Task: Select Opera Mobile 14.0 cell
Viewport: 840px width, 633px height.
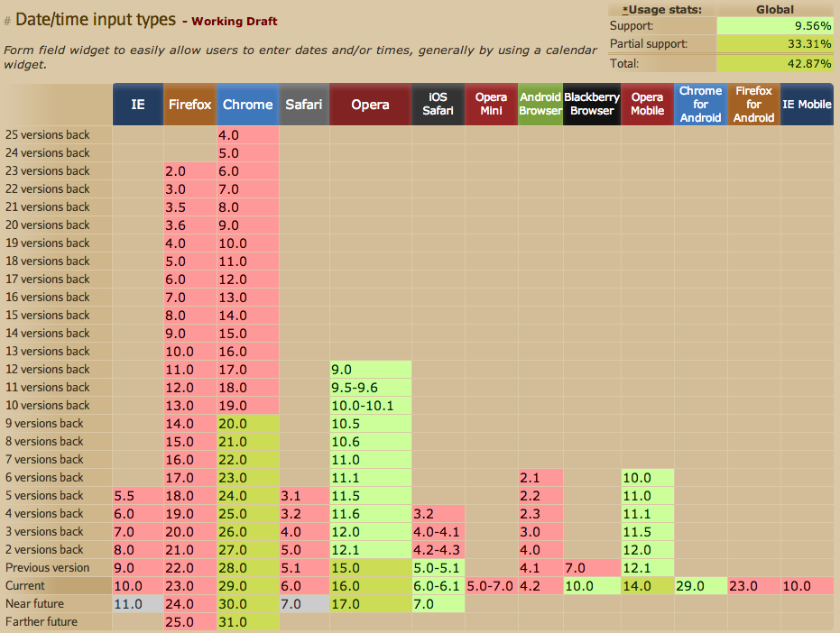Action: point(647,586)
